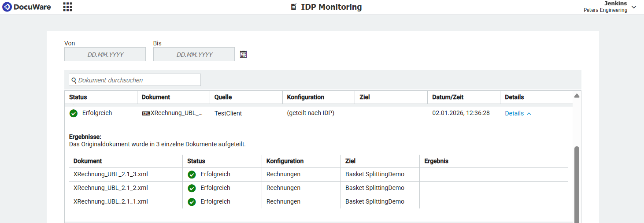644x223 pixels.
Task: Click the Von date field
Action: tap(105, 55)
